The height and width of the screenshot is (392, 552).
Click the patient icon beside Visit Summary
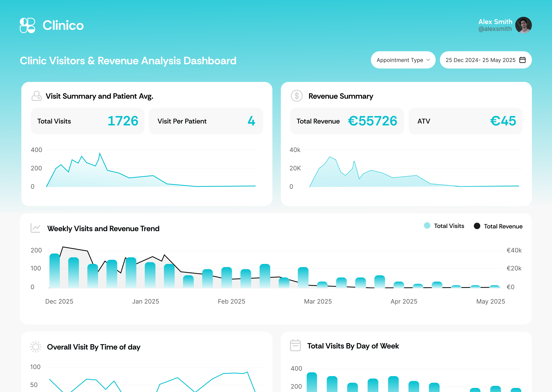[x=36, y=96]
